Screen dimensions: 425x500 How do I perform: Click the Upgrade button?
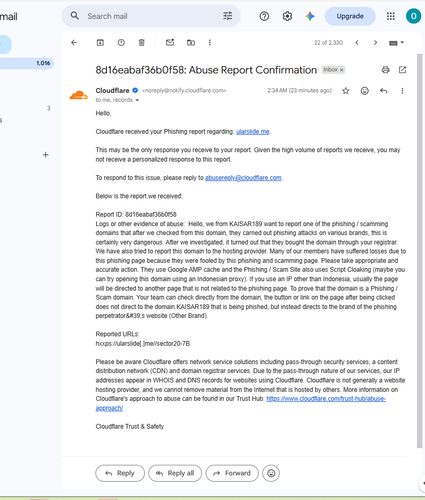350,16
